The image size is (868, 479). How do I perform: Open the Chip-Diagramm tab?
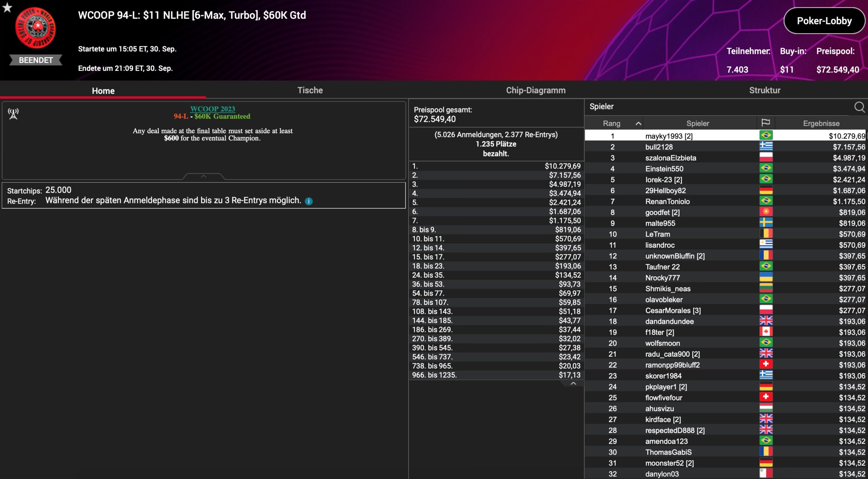(536, 90)
